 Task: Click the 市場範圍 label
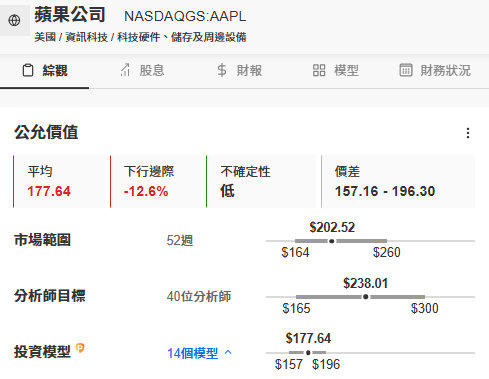[42, 240]
